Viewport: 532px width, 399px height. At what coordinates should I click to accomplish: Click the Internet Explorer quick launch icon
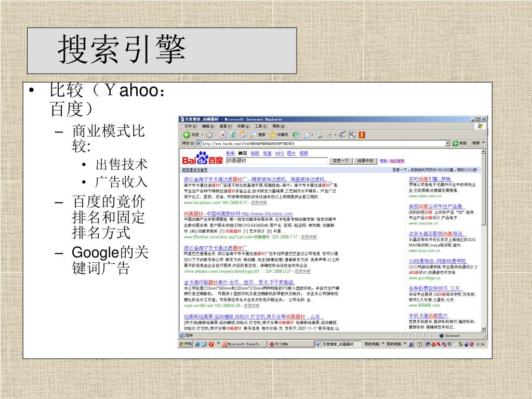198,344
